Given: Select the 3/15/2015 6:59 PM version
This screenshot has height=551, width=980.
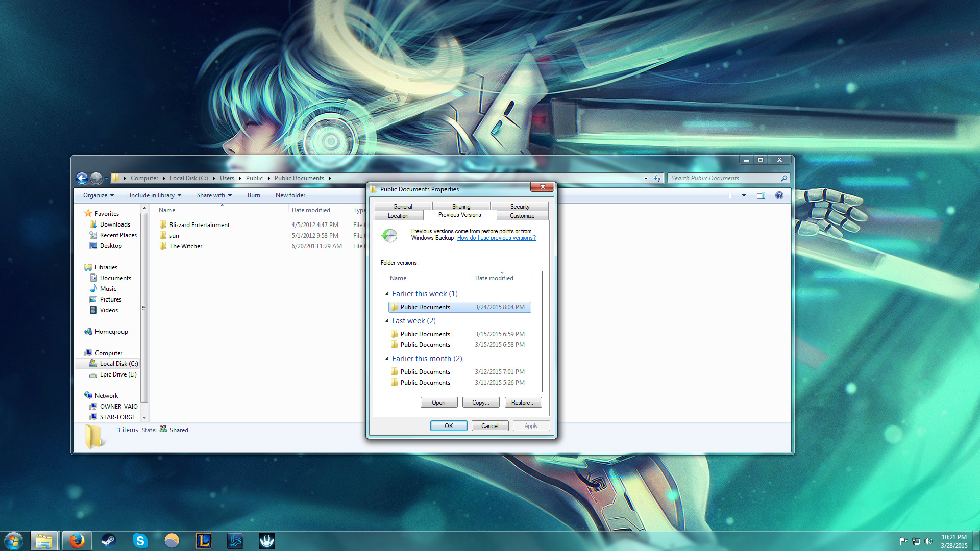Looking at the screenshot, I should point(459,334).
